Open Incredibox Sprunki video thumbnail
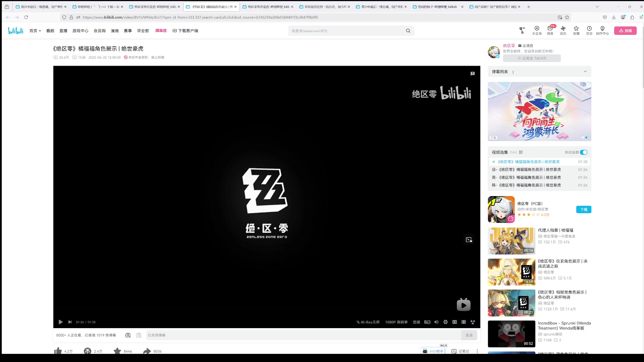 511,334
